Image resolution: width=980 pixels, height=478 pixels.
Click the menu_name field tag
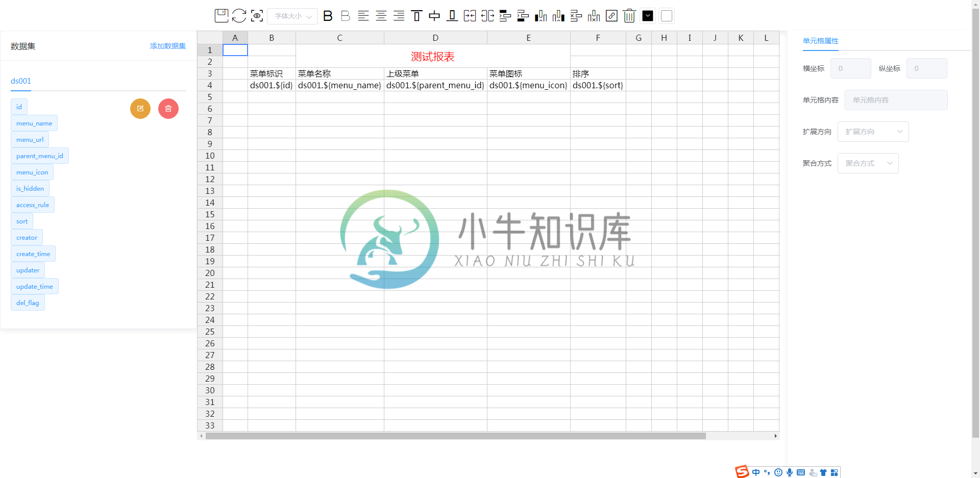[x=34, y=123]
